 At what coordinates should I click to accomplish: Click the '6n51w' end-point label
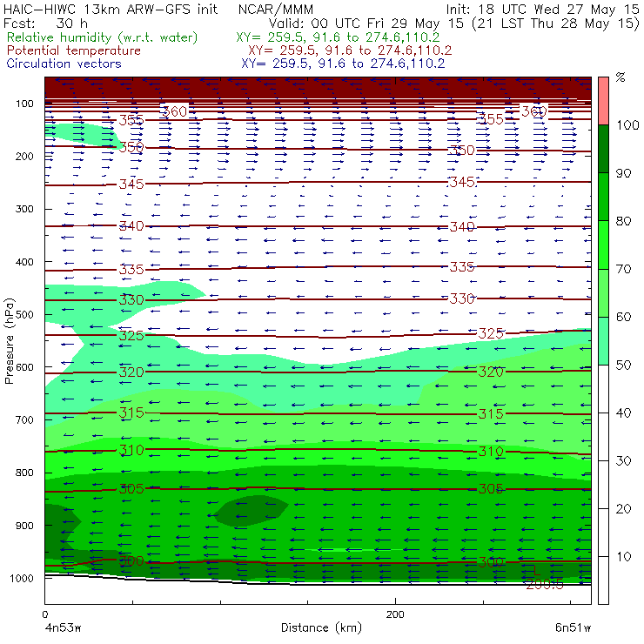click(573, 628)
